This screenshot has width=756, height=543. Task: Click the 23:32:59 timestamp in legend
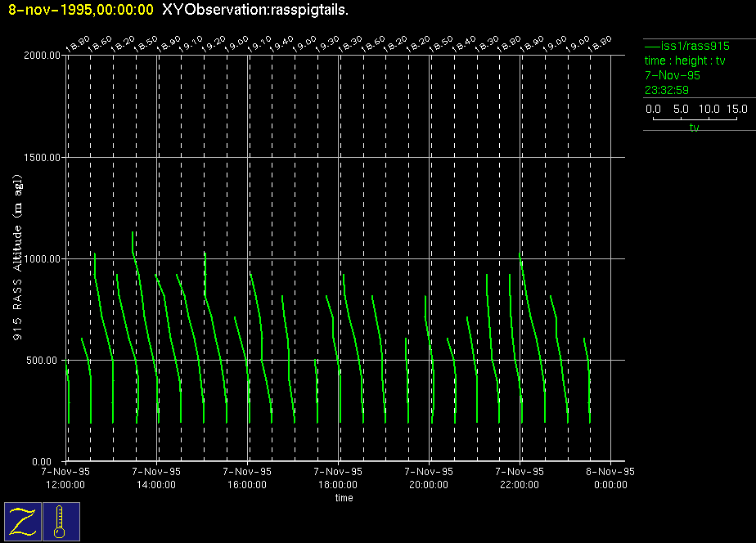(x=667, y=90)
